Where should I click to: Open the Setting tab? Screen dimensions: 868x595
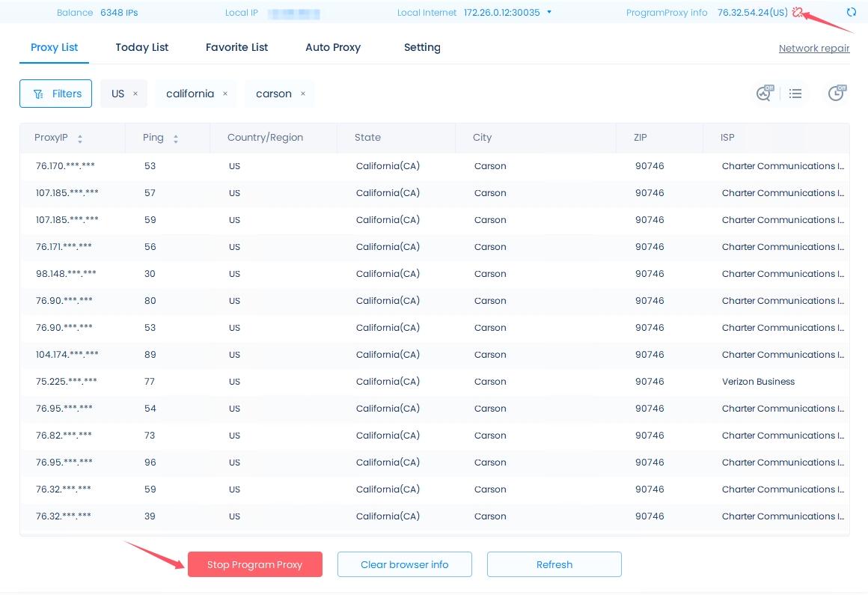pos(422,47)
